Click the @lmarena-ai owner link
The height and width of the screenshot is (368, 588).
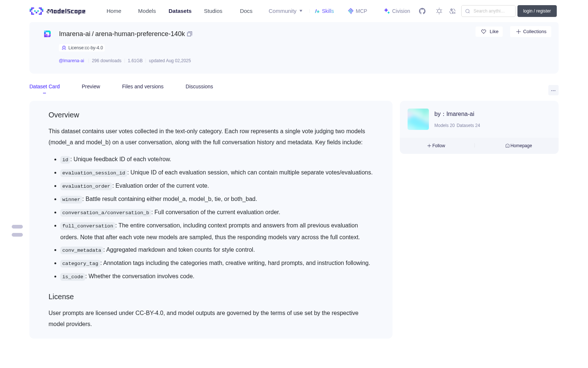pyautogui.click(x=71, y=61)
